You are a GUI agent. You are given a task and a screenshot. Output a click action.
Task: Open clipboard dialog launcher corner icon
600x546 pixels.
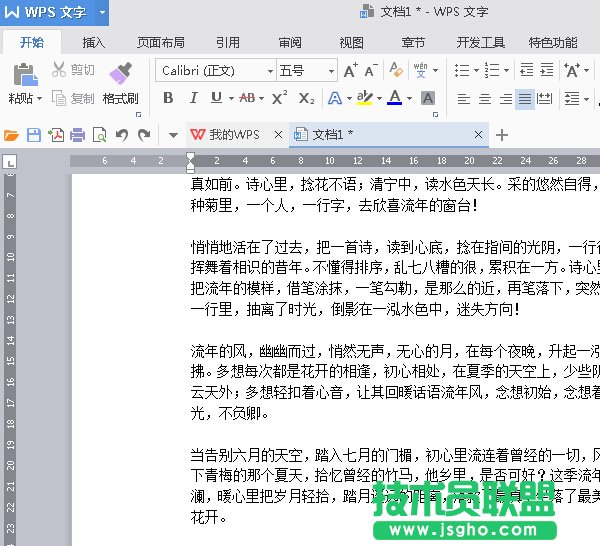[x=139, y=114]
